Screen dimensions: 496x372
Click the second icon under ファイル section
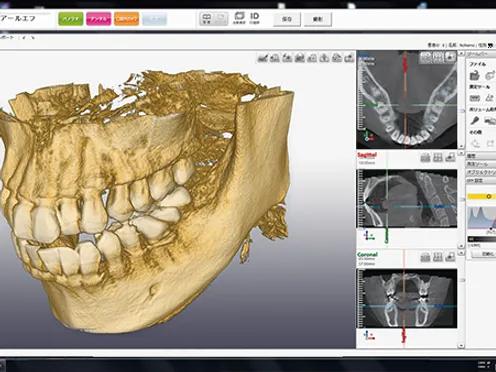tap(490, 75)
